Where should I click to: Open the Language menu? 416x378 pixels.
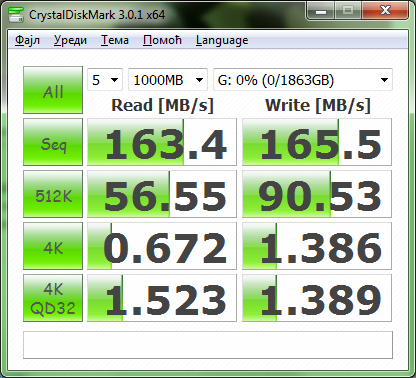222,40
